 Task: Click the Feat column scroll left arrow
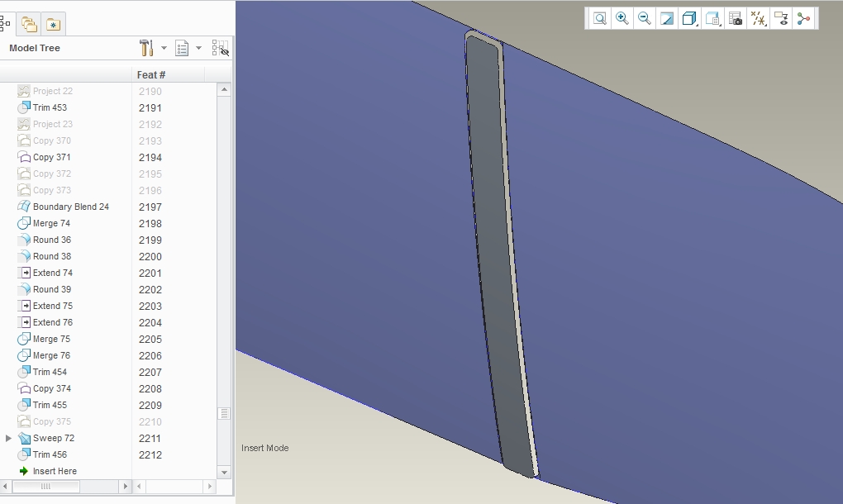[139, 487]
